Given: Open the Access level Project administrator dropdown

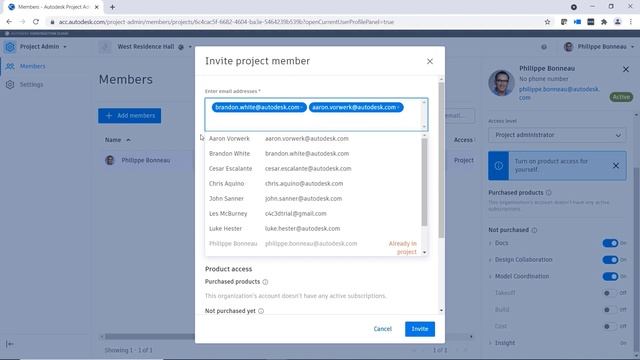Looking at the screenshot, I should 557,135.
